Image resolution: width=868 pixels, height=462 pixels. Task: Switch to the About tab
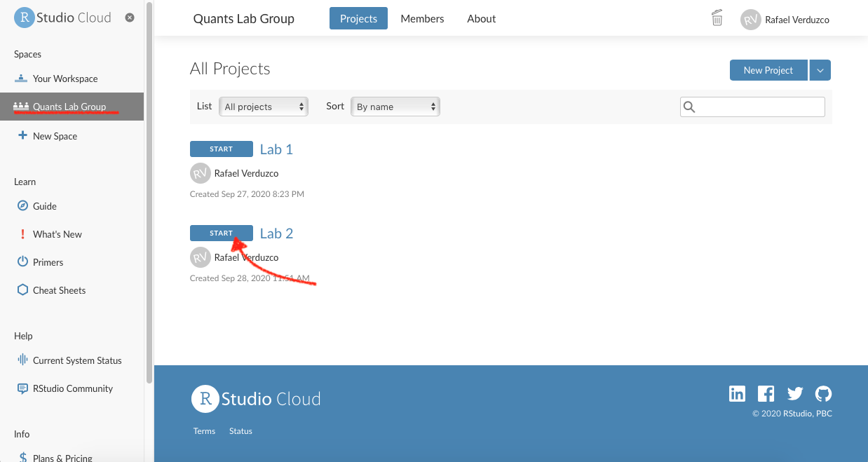coord(482,19)
